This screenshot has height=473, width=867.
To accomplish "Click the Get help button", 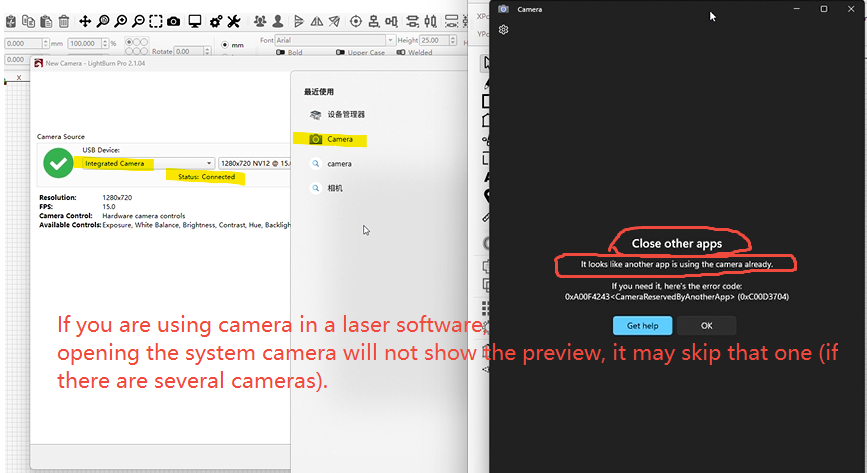I will tap(643, 326).
